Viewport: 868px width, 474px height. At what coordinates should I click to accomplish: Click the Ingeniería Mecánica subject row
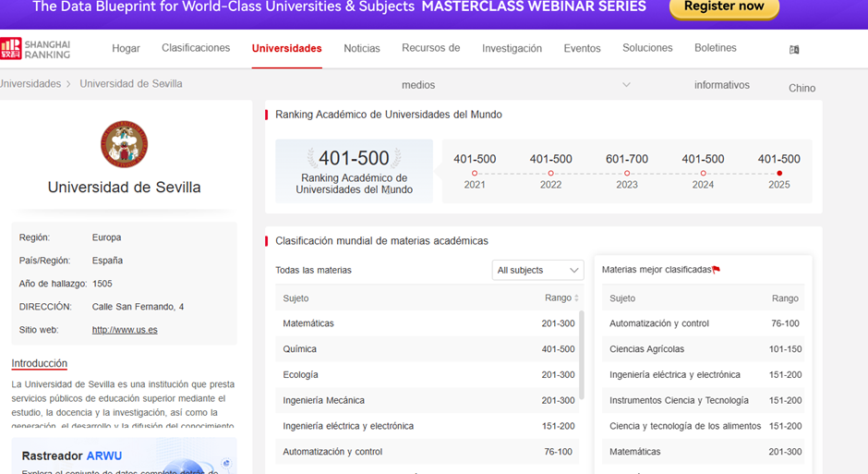(x=427, y=400)
